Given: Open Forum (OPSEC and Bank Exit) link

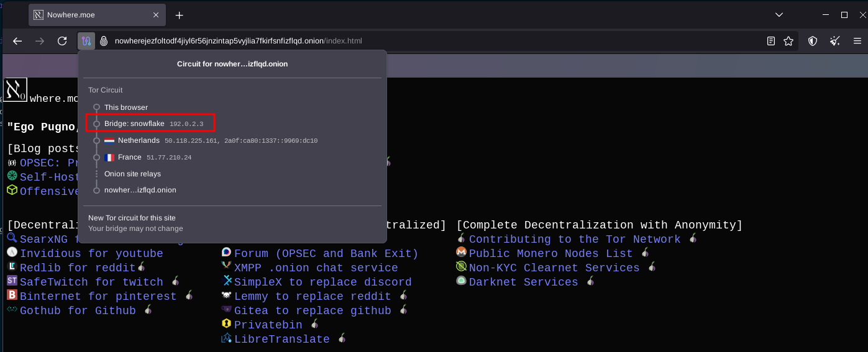Looking at the screenshot, I should tap(326, 254).
